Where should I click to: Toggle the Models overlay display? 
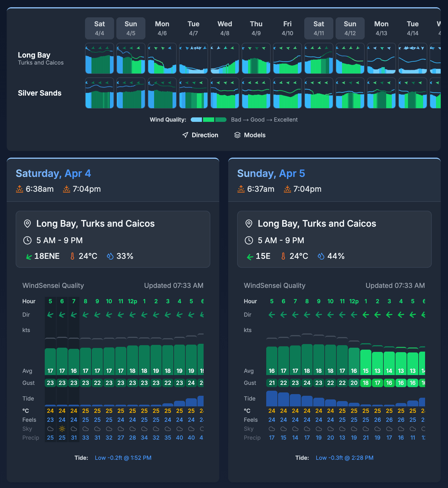point(249,135)
